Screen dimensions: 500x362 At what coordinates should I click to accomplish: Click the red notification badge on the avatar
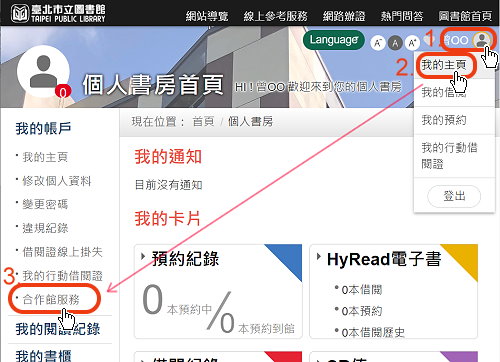[x=63, y=92]
